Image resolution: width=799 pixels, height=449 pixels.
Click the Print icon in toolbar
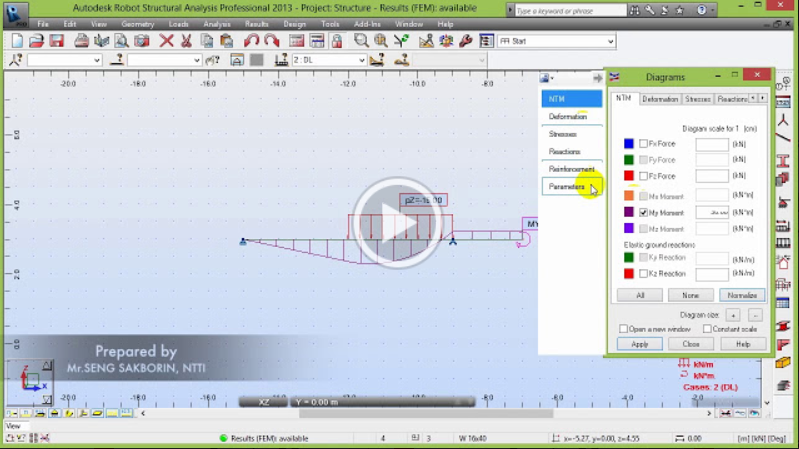pos(82,41)
